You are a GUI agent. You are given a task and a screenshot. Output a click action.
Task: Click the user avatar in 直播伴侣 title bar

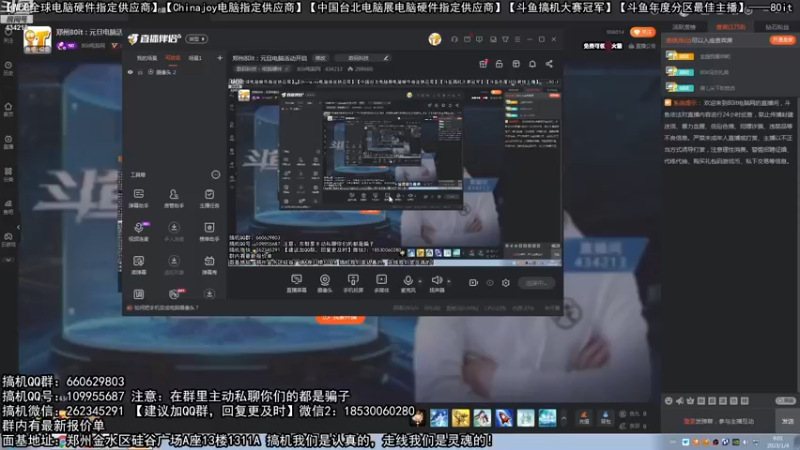click(435, 39)
